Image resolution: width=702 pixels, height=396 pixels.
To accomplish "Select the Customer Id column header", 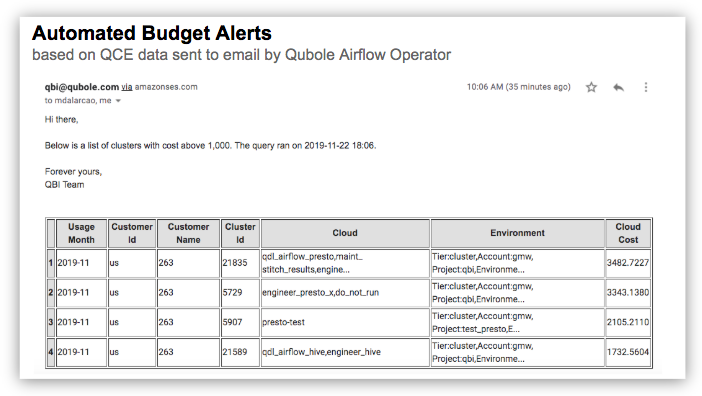I will click(132, 233).
